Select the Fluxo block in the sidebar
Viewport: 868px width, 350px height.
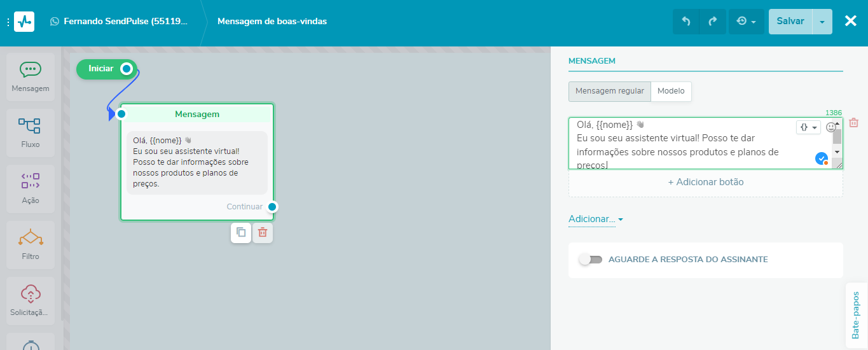coord(31,133)
